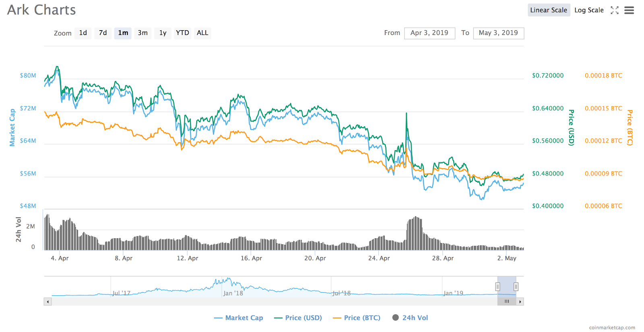Image resolution: width=644 pixels, height=332 pixels.
Task: Click the "Jul '18" navigator label
Action: click(x=342, y=293)
